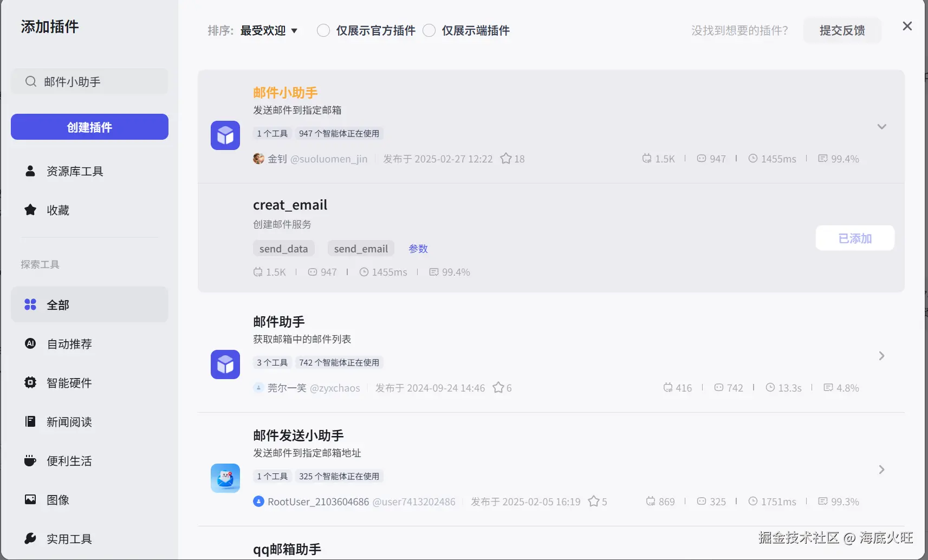This screenshot has width=928, height=560.
Task: Collapse the 邮件小助手 plugin card chevron
Action: click(882, 127)
